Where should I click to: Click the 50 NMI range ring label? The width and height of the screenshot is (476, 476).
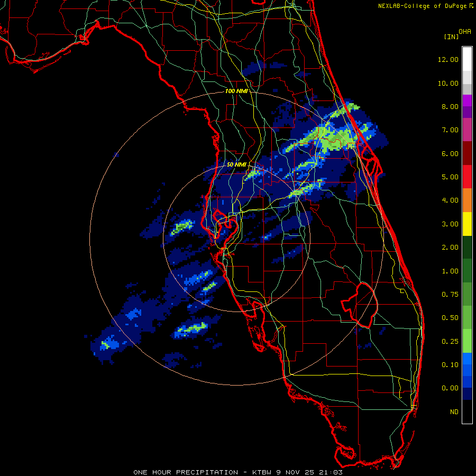pos(236,164)
